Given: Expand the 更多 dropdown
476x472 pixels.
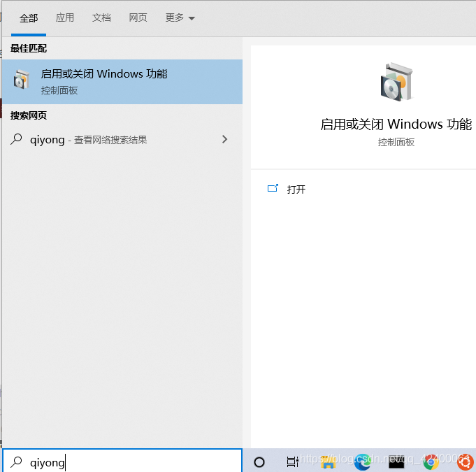Looking at the screenshot, I should pos(180,17).
